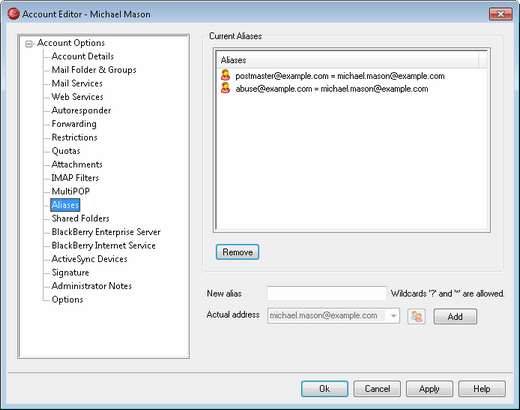Collapse the Account Options tree node
520x410 pixels.
pos(29,44)
